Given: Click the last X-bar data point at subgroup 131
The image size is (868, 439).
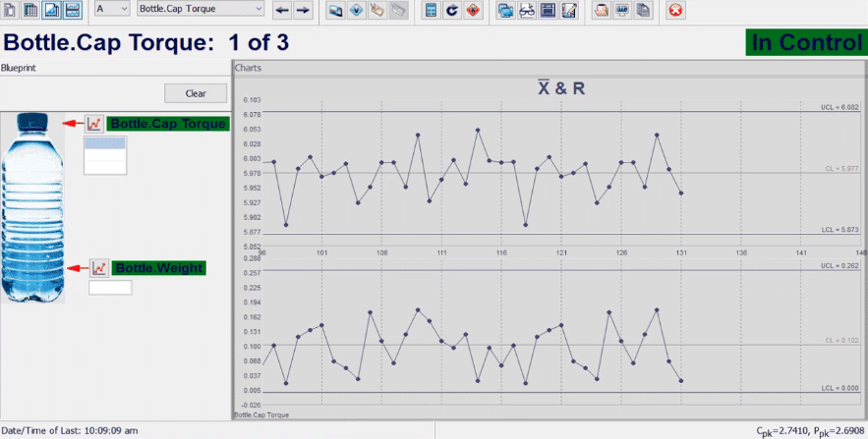Looking at the screenshot, I should coord(681,192).
